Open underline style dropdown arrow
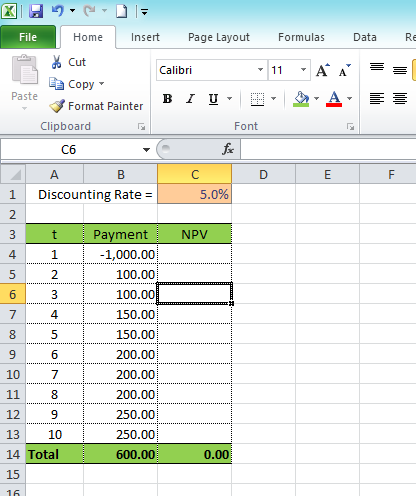416x496 pixels. (229, 98)
